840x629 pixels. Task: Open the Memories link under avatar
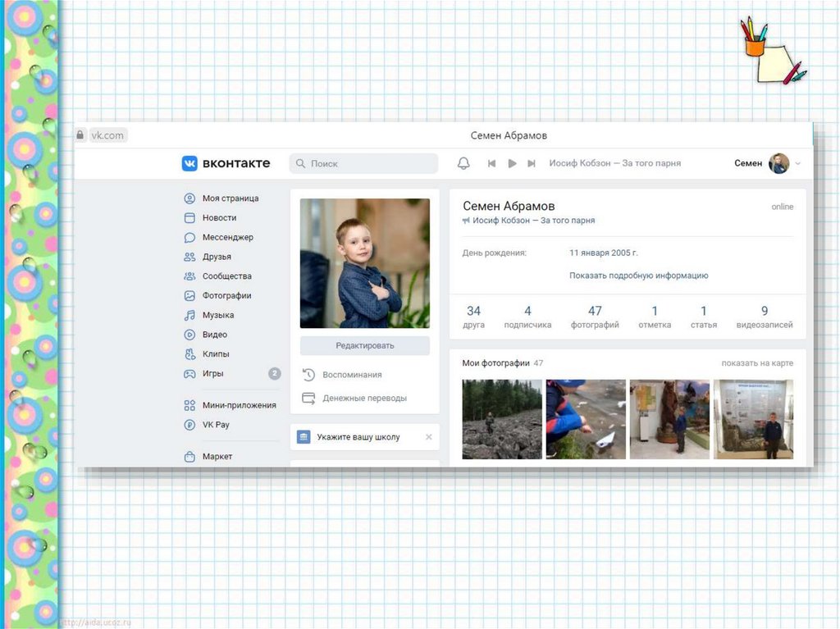point(352,375)
